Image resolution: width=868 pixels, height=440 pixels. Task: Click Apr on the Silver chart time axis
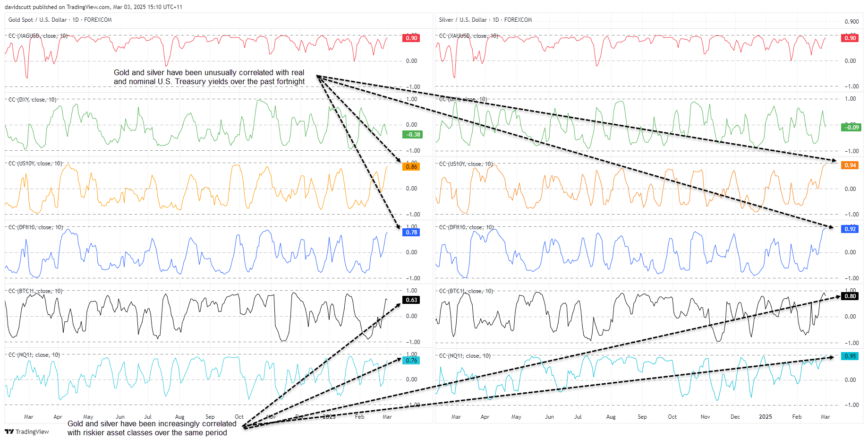coord(485,417)
